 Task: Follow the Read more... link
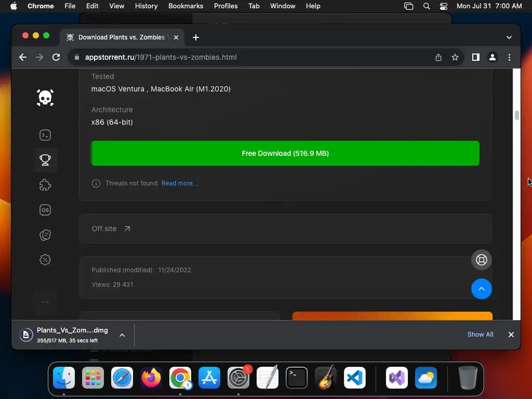click(179, 183)
